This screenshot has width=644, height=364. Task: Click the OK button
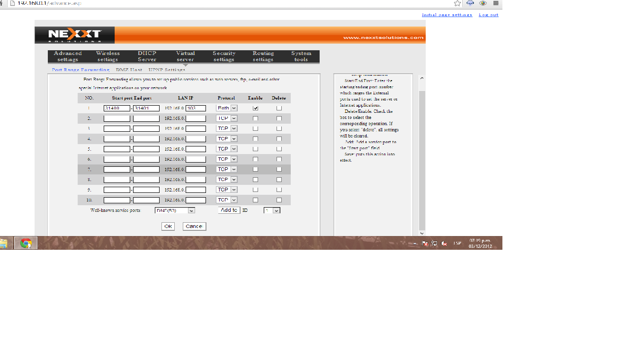click(x=168, y=227)
